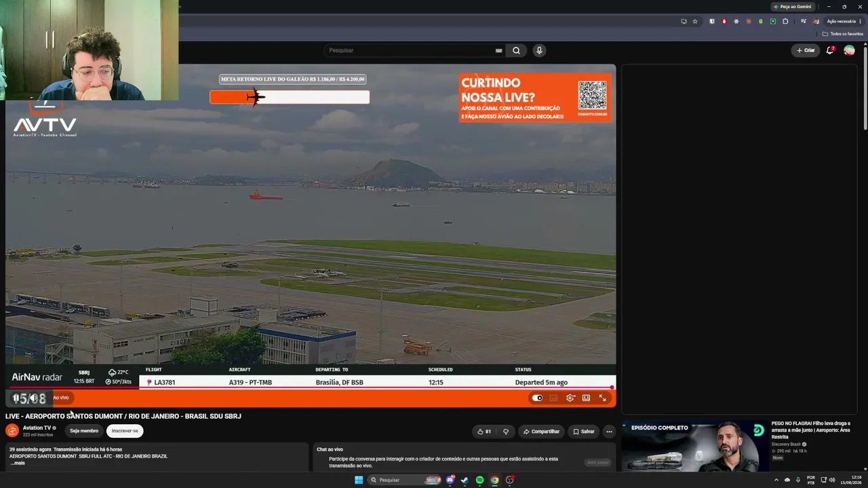Switch to Chrome in the taskbar

coord(494,480)
